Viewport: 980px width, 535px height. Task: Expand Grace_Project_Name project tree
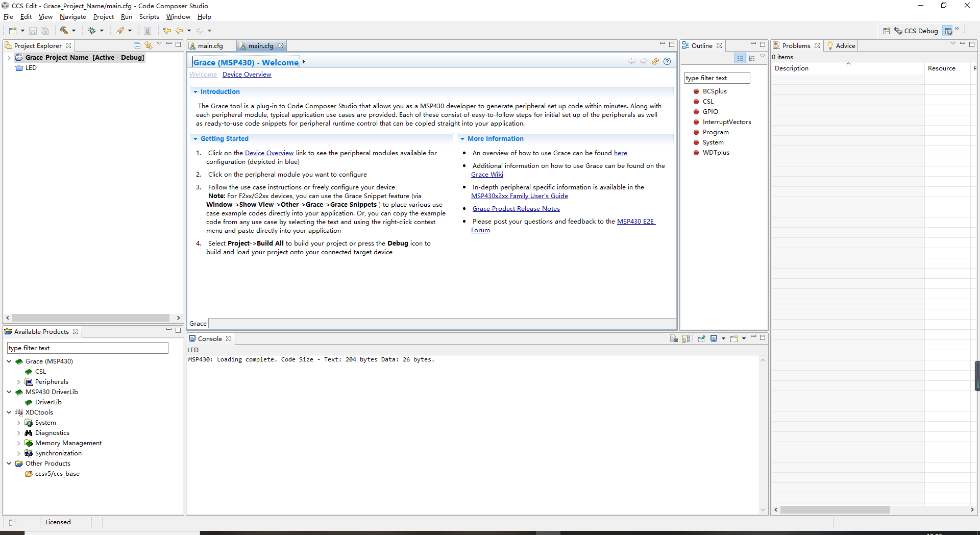tap(9, 58)
